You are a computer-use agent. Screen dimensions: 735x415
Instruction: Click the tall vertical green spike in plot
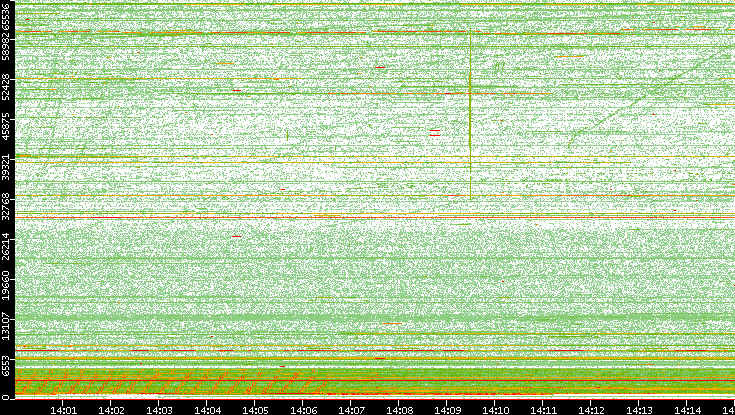pos(470,113)
